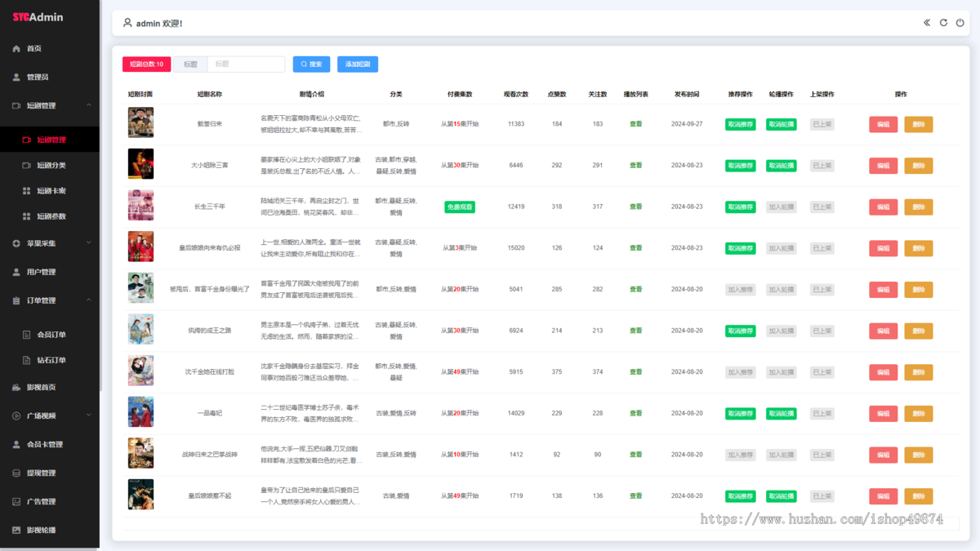Viewport: 980px width, 551px height.
Task: Click the SYCAdmin logo
Action: click(38, 17)
